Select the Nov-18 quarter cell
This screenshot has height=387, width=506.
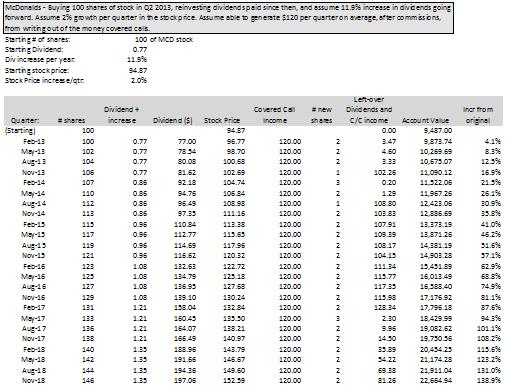point(33,380)
